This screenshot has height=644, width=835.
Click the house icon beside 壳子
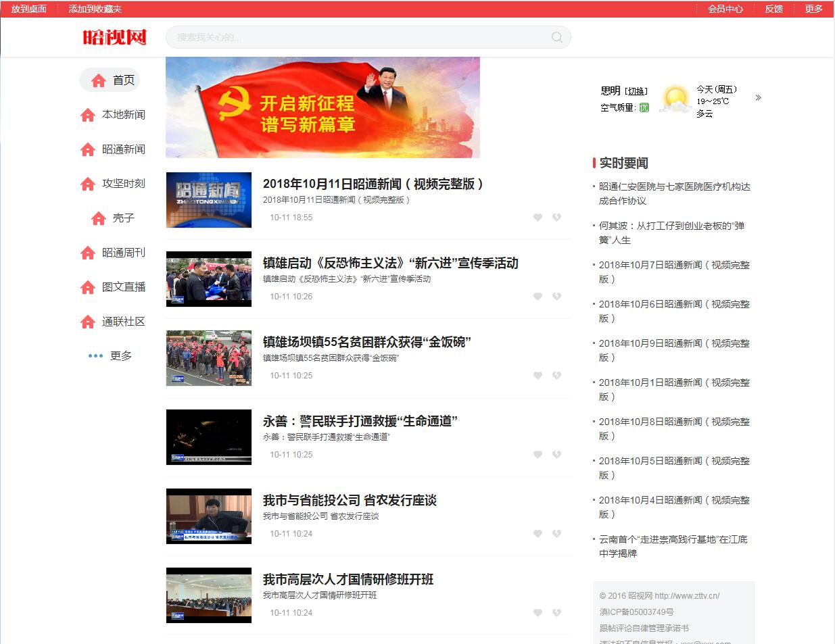click(99, 218)
